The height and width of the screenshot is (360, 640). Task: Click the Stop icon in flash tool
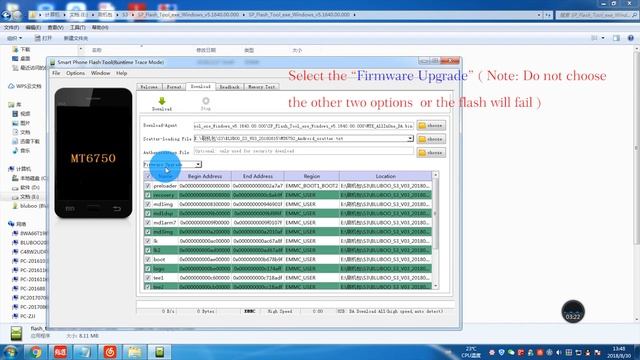pos(206,100)
